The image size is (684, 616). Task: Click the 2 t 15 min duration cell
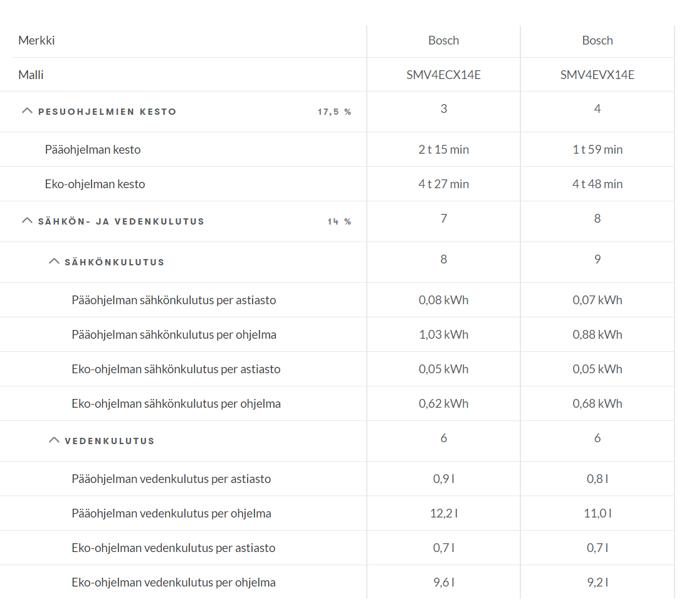(443, 149)
